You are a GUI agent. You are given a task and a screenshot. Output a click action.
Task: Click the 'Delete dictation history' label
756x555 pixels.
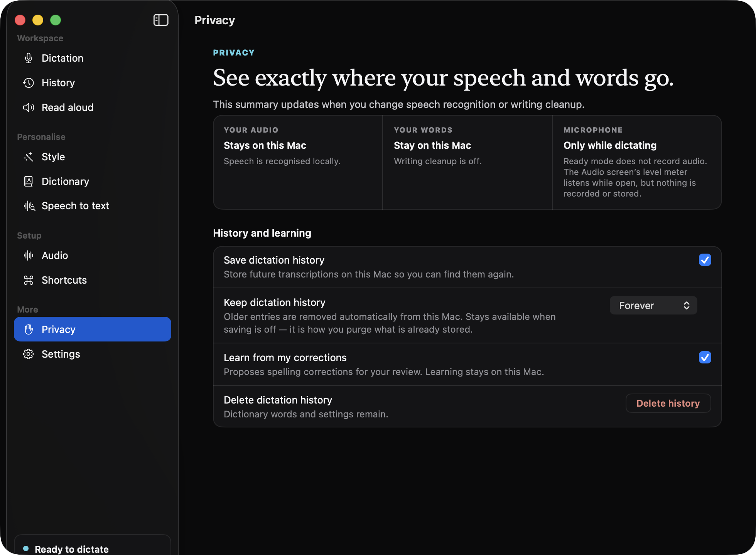coord(278,400)
